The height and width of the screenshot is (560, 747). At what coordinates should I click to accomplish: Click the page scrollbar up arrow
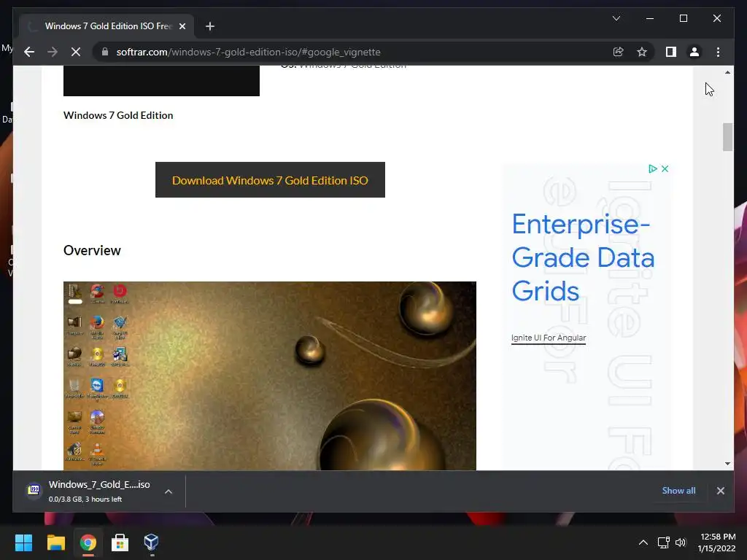click(x=727, y=72)
